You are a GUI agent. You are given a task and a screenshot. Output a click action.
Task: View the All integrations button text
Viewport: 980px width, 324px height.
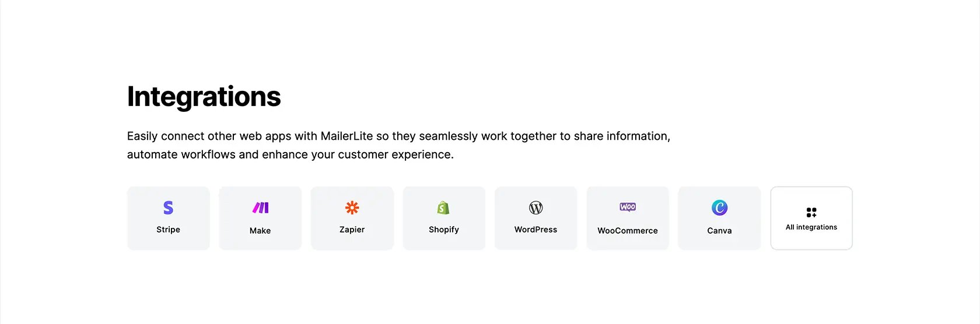(811, 227)
